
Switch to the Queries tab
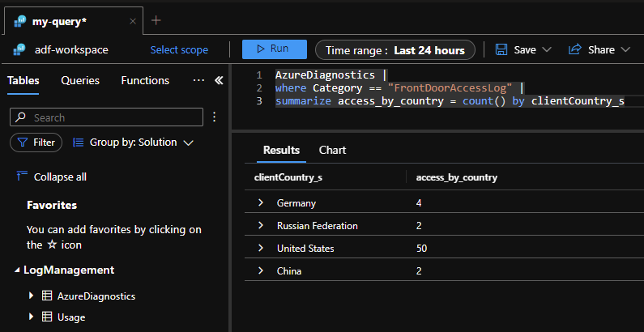80,81
